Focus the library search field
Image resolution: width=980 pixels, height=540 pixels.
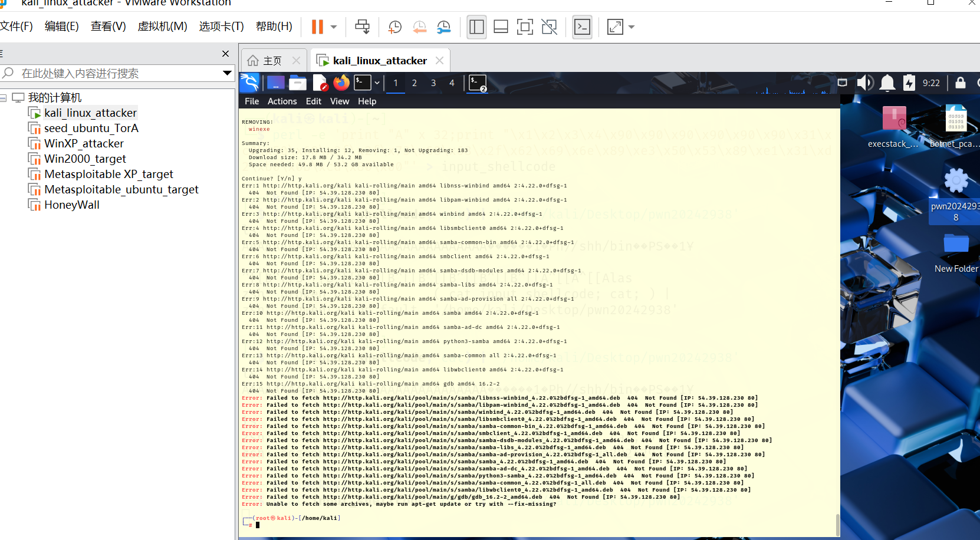(x=118, y=73)
